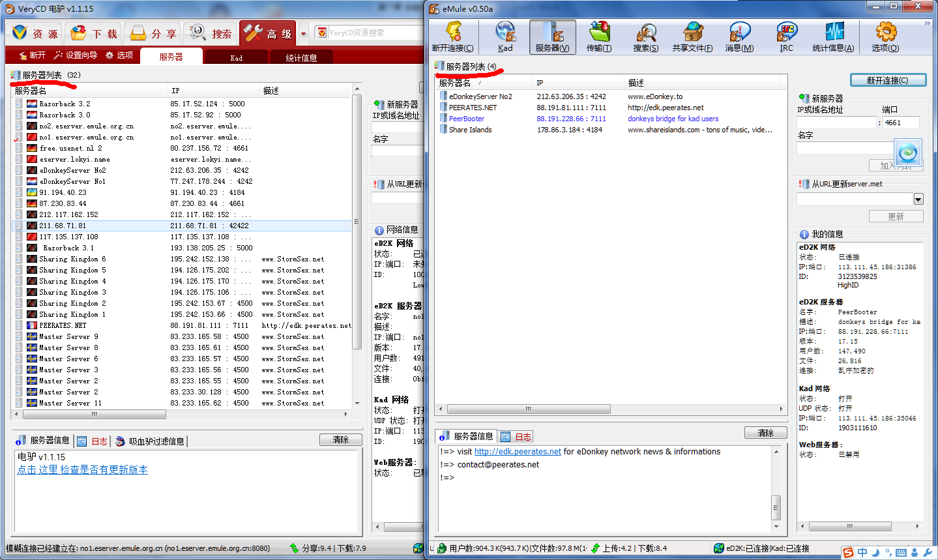Image resolution: width=938 pixels, height=560 pixels.
Task: Select the Sharing Kingdom 3 server row
Action: (x=183, y=292)
